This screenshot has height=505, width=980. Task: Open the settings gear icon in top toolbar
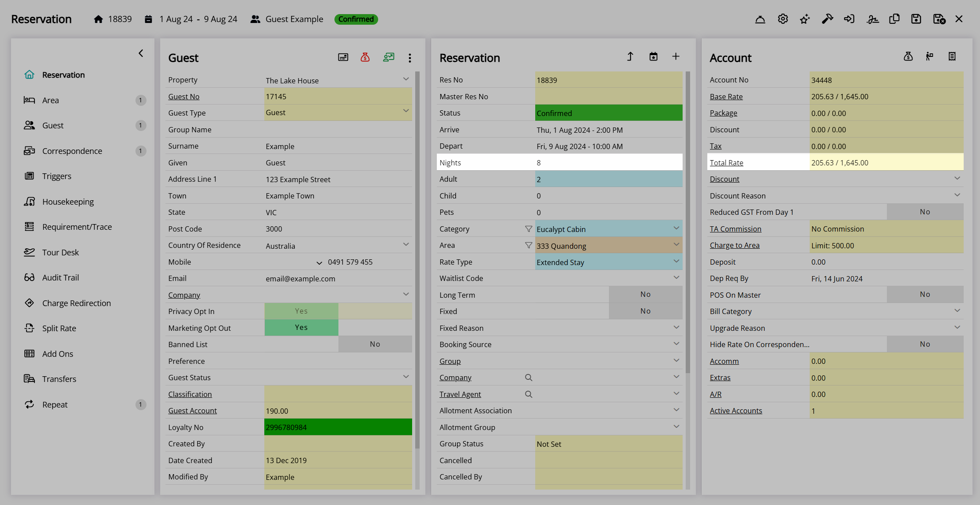coord(783,19)
